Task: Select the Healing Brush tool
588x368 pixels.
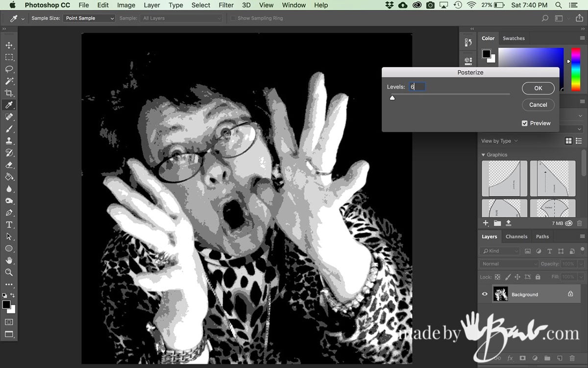Action: (x=9, y=117)
